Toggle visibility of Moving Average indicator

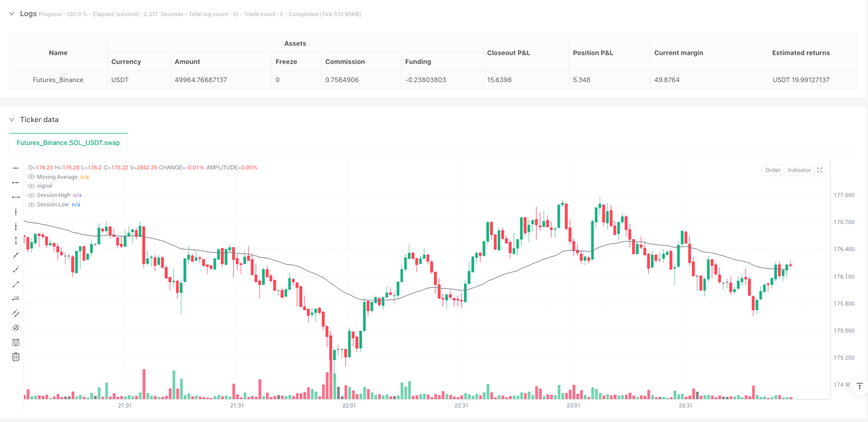[32, 177]
